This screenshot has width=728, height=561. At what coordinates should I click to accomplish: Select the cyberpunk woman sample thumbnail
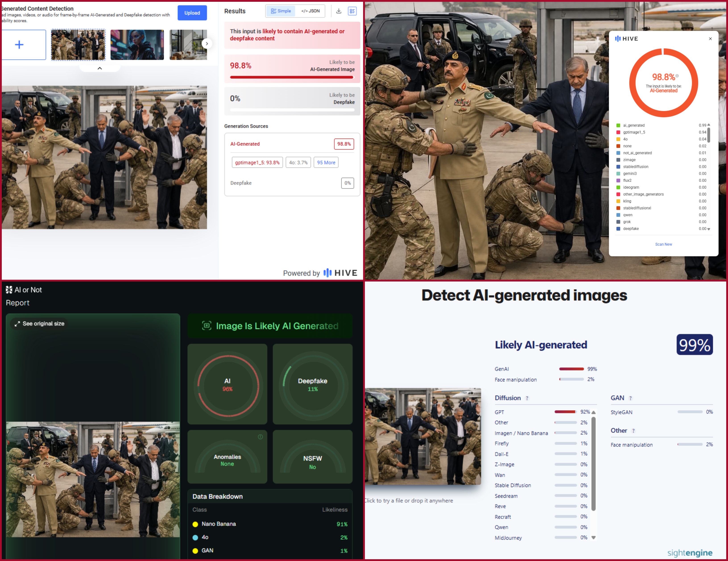coord(137,45)
